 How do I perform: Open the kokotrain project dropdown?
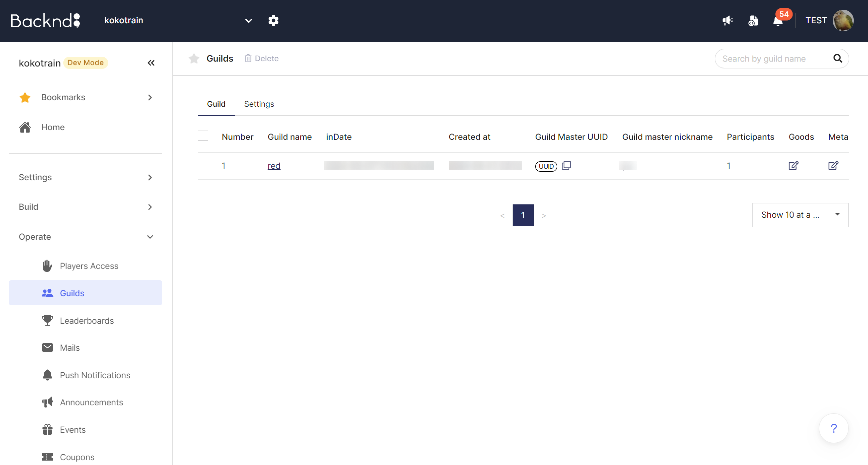point(179,21)
